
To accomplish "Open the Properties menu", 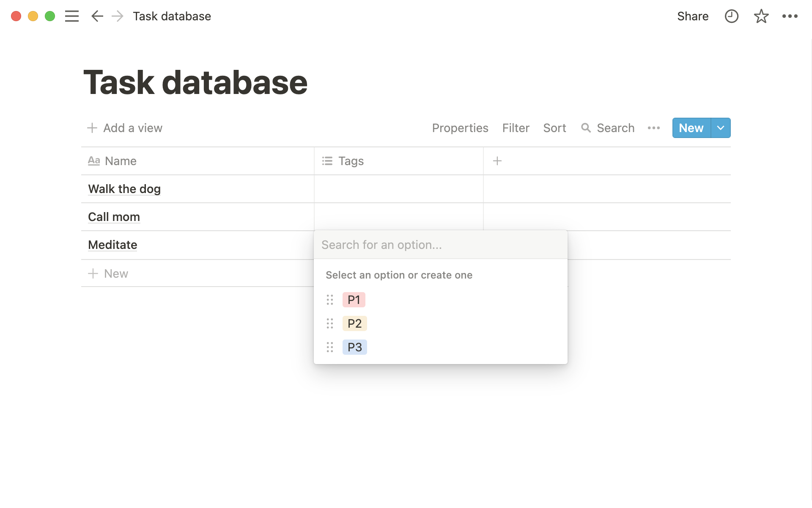I will coord(460,128).
